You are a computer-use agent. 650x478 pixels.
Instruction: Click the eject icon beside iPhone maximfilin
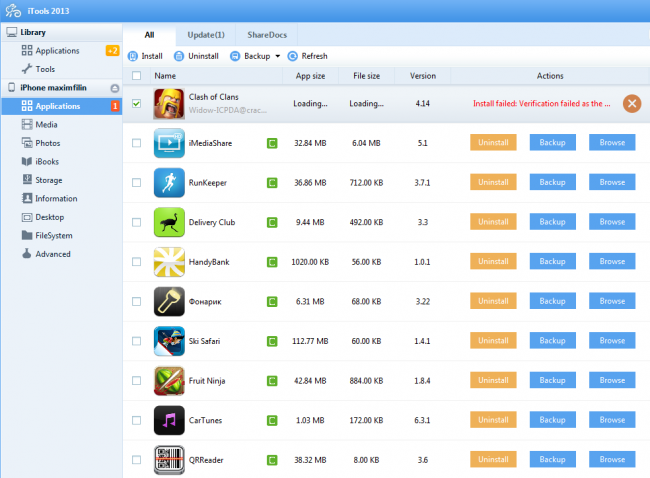click(x=114, y=88)
